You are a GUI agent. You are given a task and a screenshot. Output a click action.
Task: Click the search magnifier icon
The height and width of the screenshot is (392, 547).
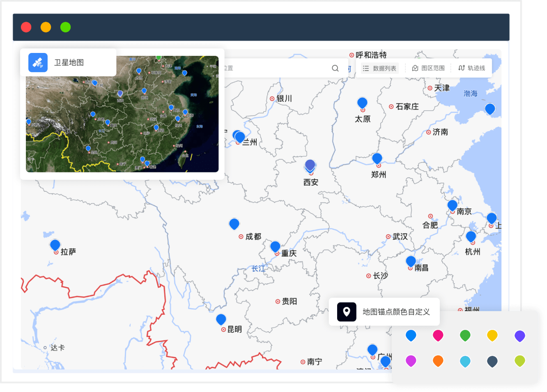(335, 68)
